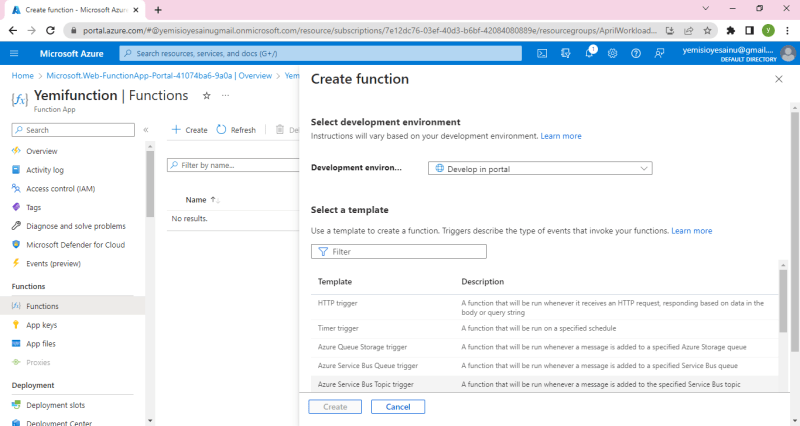Open Overview in the sidebar

(42, 151)
